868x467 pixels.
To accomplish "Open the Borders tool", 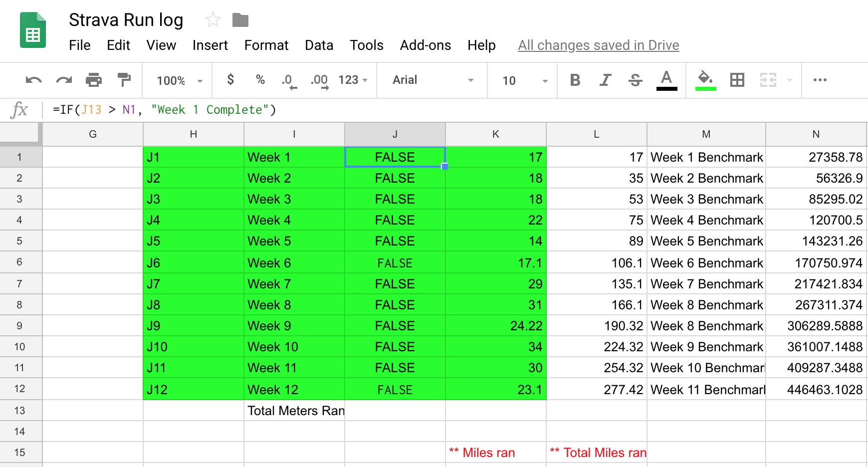I will (738, 80).
